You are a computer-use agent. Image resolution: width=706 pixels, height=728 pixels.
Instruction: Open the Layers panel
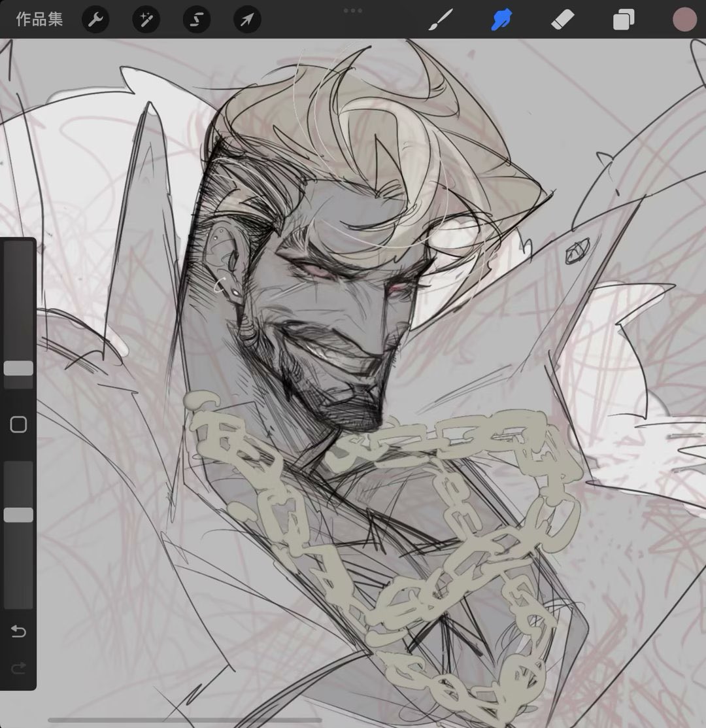(624, 20)
